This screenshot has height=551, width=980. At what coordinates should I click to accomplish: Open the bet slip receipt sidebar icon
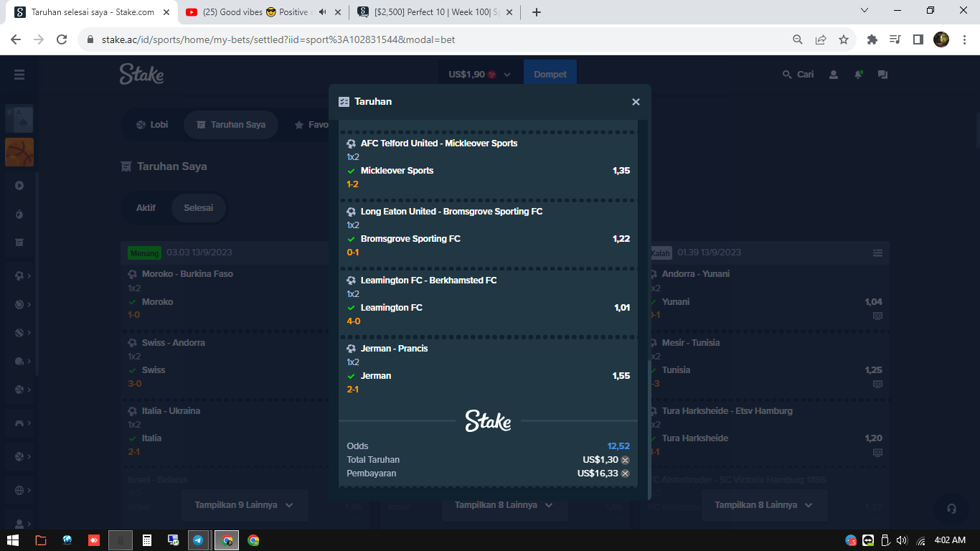19,242
